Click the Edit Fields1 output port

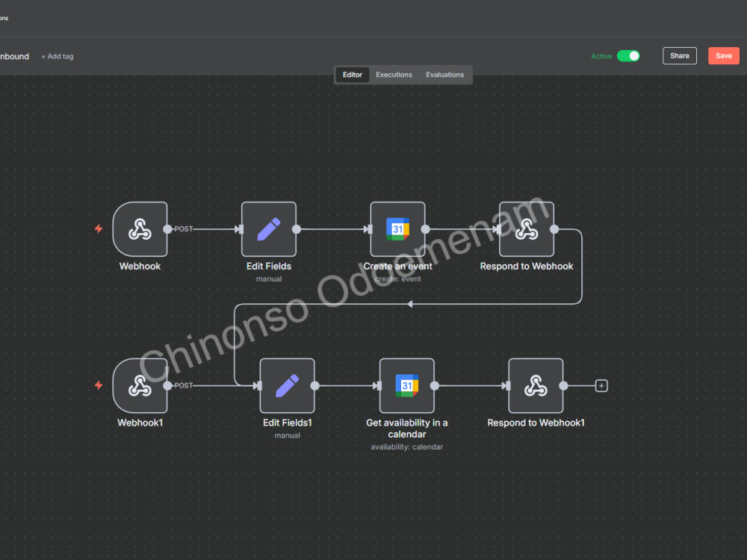[x=315, y=386]
